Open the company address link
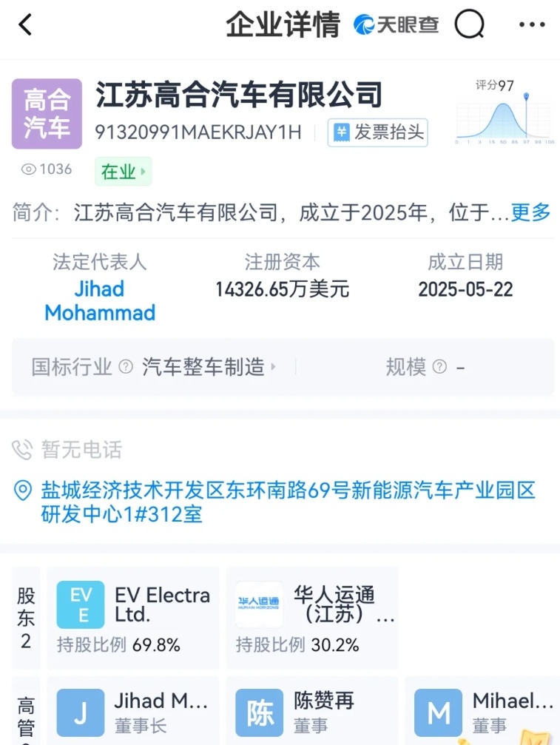 288,502
